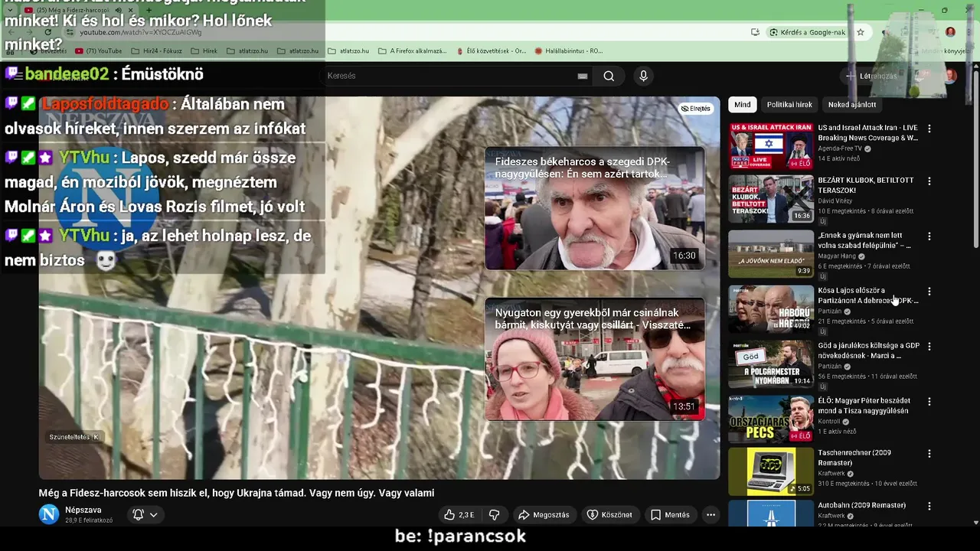Screen dimensions: 980x551
Task: Open the Nyugaton egy gyerekből suggested video card
Action: click(594, 359)
